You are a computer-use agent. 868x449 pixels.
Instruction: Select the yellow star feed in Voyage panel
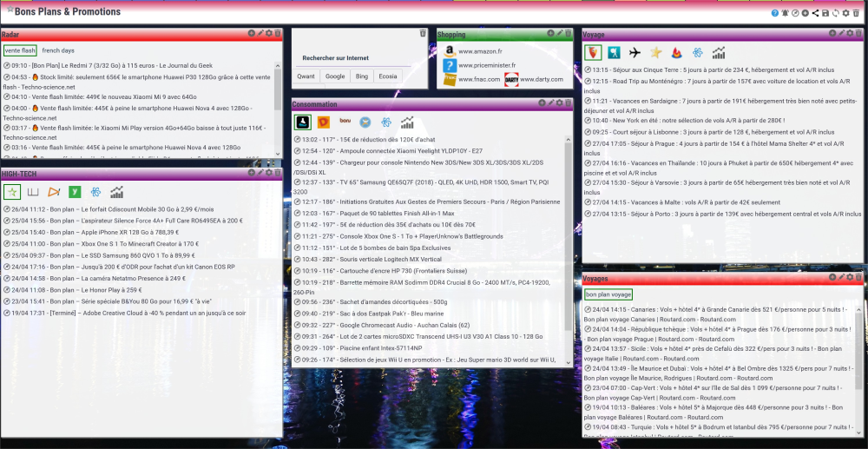pyautogui.click(x=656, y=53)
